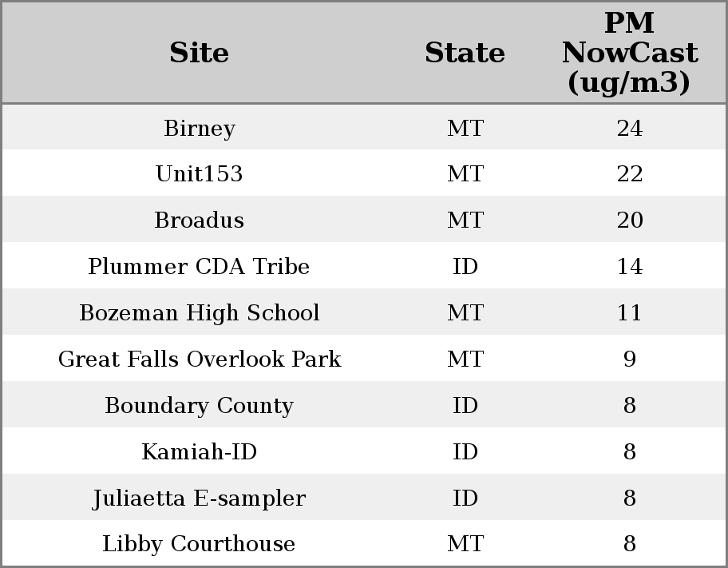Select Broadus PM value 20
The image size is (728, 568).
[x=629, y=220]
